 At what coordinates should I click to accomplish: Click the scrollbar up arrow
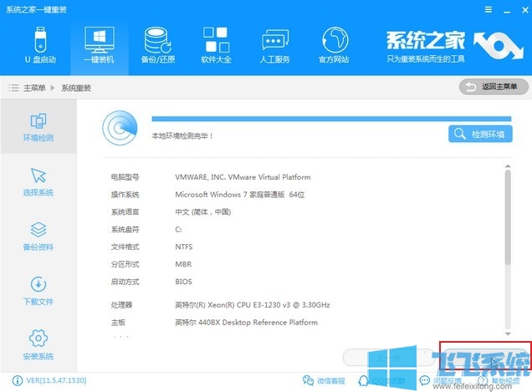(508, 166)
